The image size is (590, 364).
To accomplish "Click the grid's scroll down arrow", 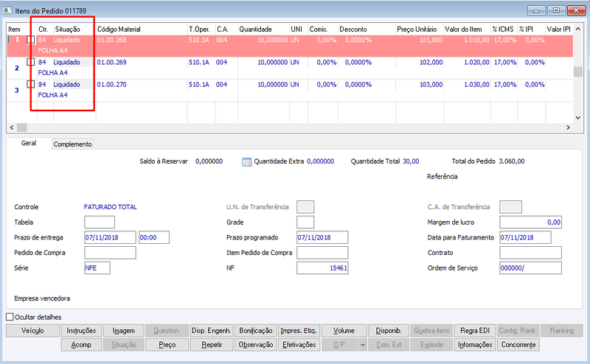I will (578, 118).
